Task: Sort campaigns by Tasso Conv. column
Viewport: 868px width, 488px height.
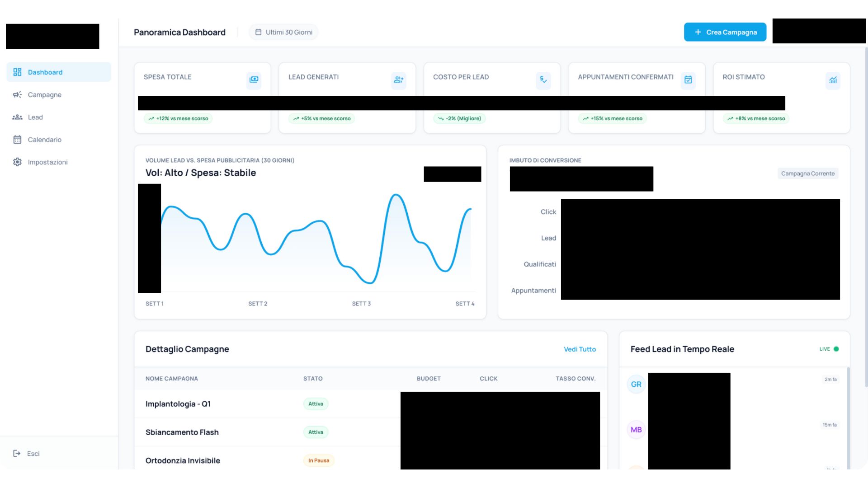Action: [575, 379]
